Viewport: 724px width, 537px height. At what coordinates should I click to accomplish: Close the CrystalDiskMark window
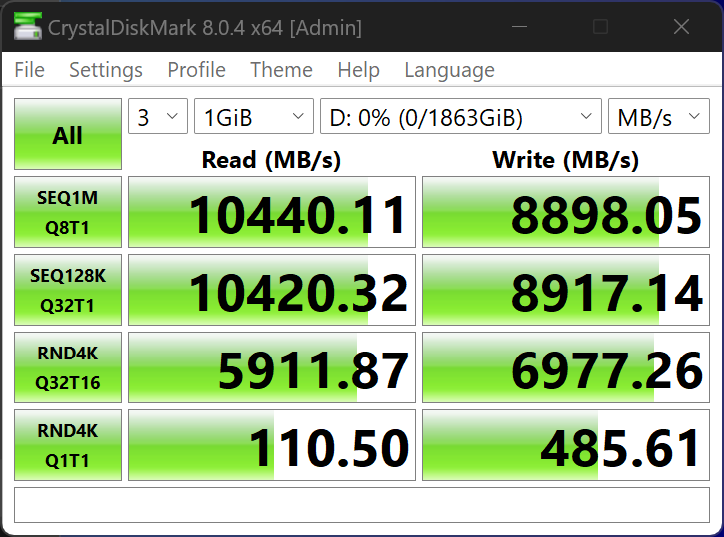pyautogui.click(x=681, y=27)
